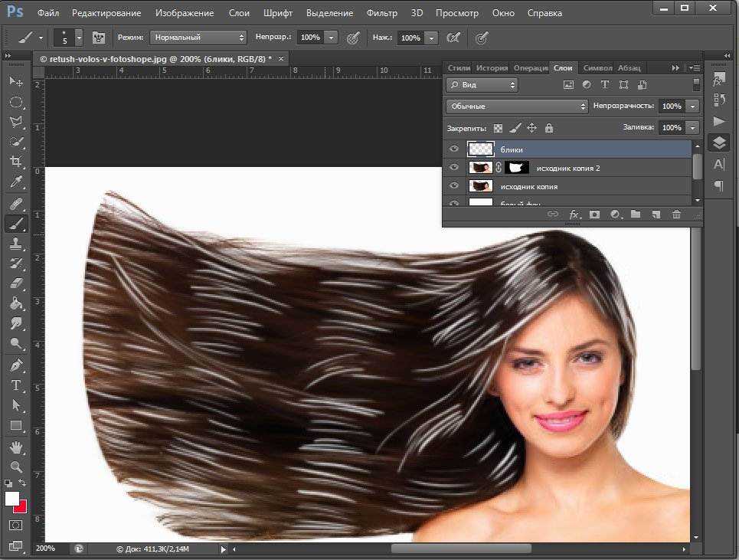Viewport: 739px width, 560px height.
Task: Toggle the brush panel button in options bar
Action: (98, 38)
